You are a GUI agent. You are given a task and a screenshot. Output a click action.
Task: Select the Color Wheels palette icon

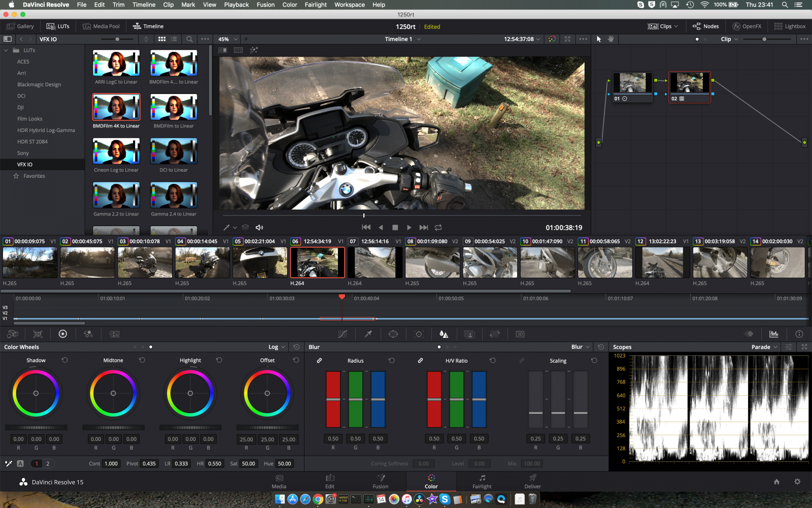pyautogui.click(x=63, y=334)
